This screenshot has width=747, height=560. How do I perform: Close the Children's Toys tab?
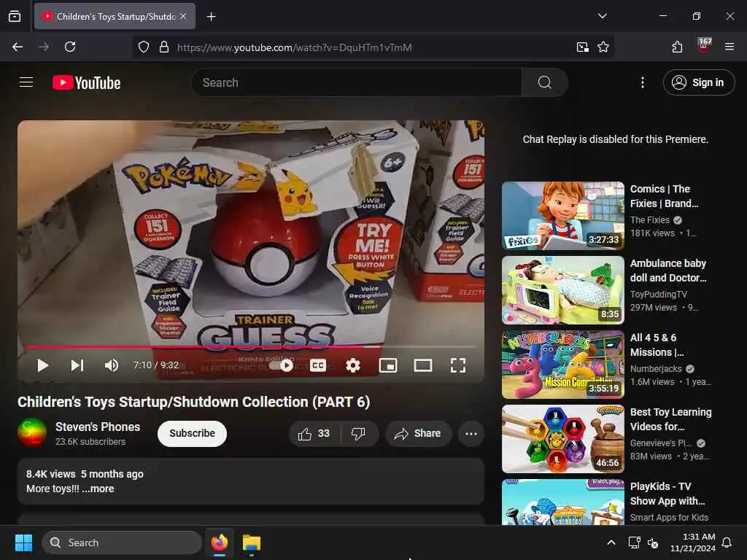183,16
